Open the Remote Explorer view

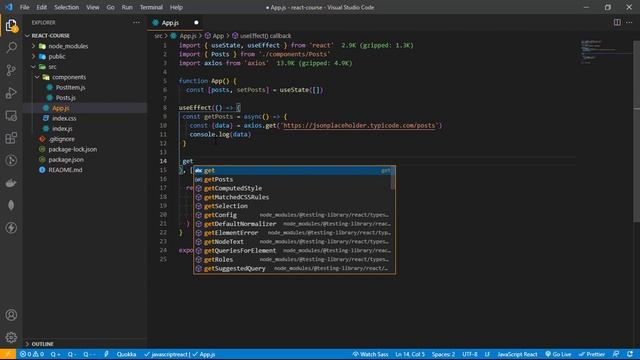(11, 116)
